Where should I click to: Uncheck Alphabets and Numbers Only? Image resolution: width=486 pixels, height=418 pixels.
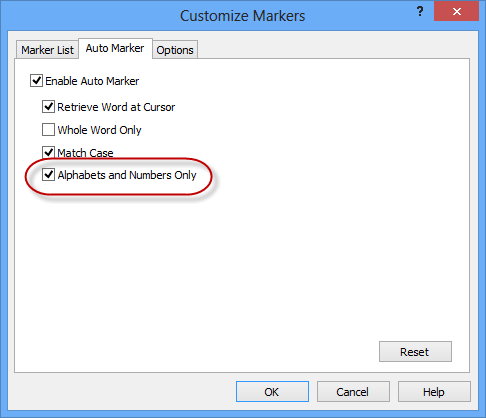48,175
